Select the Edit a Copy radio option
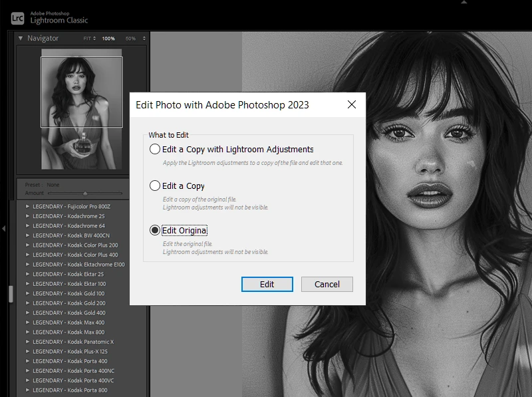The height and width of the screenshot is (397, 532). pyautogui.click(x=155, y=186)
